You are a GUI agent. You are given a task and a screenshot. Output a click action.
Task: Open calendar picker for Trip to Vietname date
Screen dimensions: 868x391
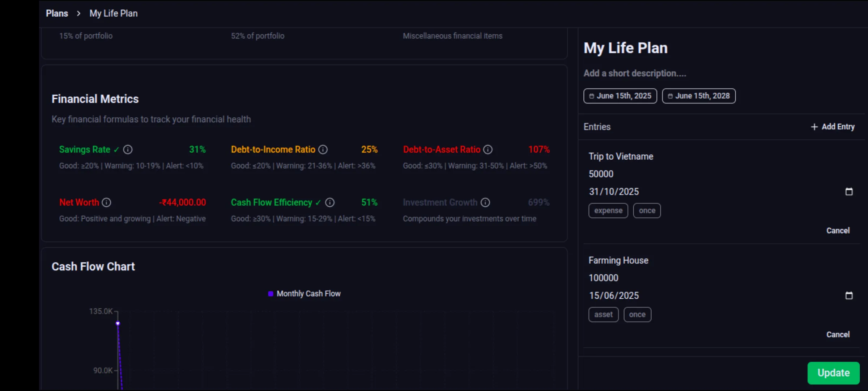[x=849, y=192]
